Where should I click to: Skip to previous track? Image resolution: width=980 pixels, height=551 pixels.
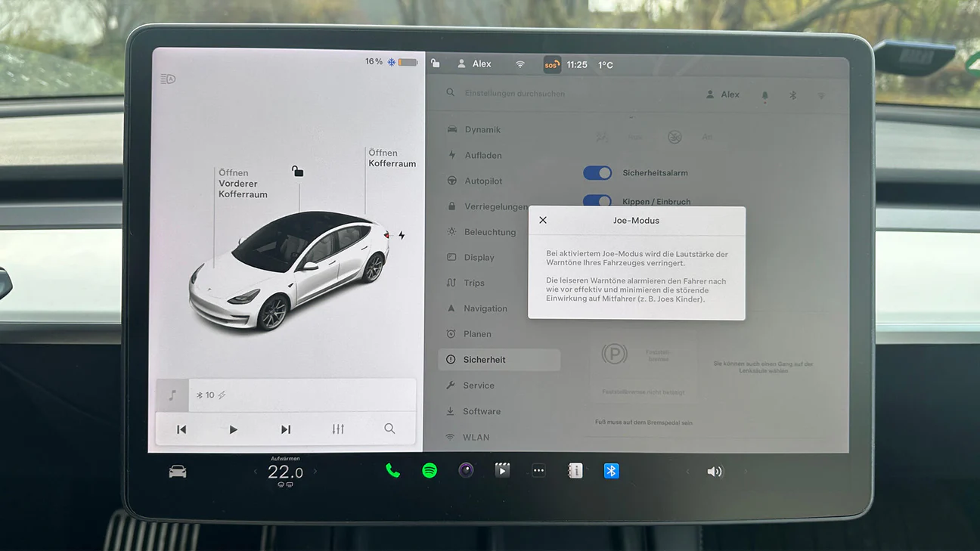point(181,429)
